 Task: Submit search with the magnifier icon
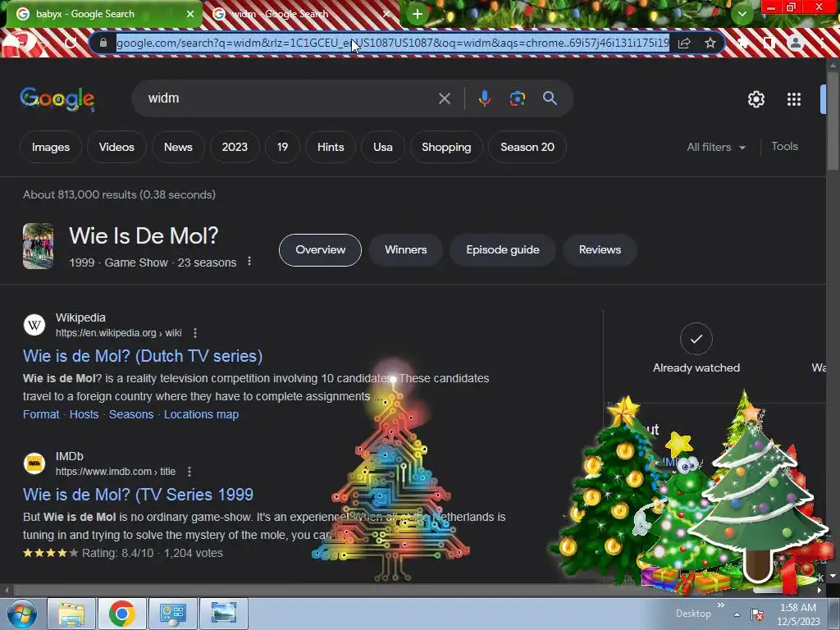point(550,98)
